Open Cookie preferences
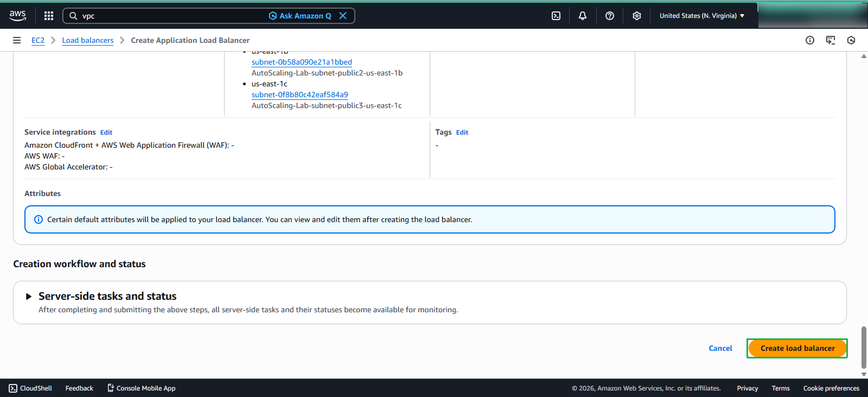This screenshot has width=868, height=397. (x=831, y=388)
